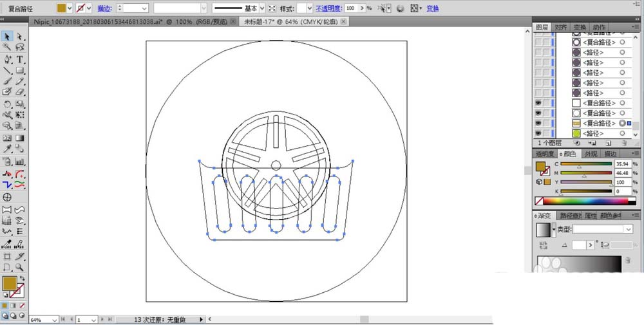
Task: Select the Free Transform tool
Action: tap(20, 115)
